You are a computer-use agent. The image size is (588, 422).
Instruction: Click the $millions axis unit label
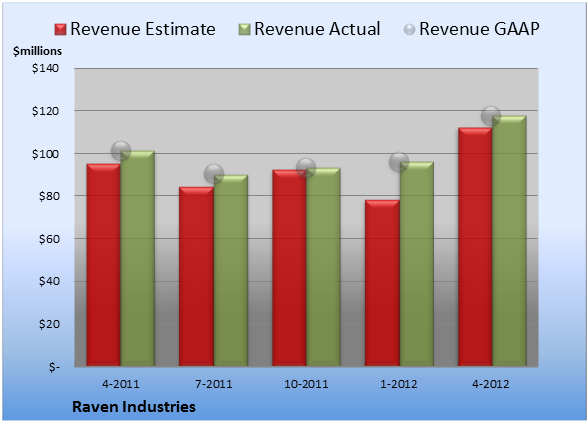point(38,51)
